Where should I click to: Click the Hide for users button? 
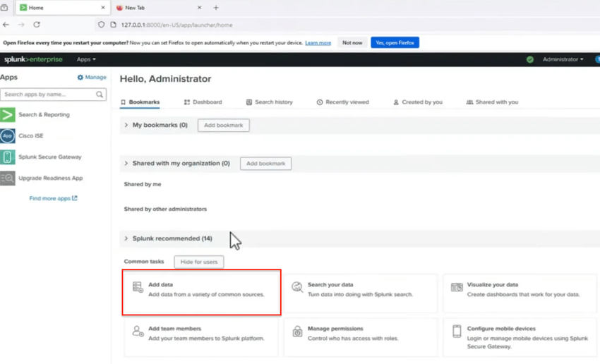[x=199, y=262]
